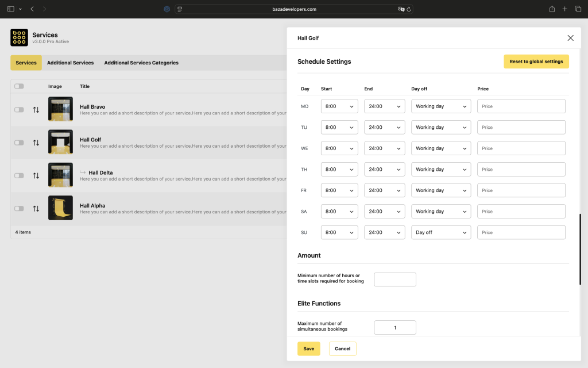Click the Services plugin logo icon
Image resolution: width=588 pixels, height=368 pixels.
tap(19, 37)
